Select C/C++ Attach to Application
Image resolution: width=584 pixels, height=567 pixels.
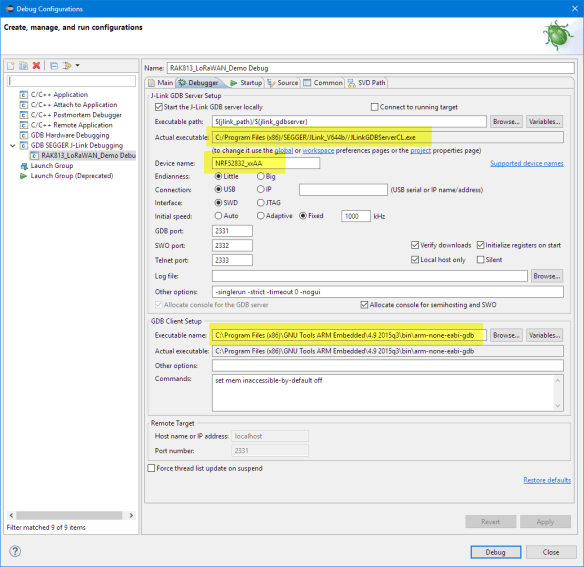[x=74, y=105]
